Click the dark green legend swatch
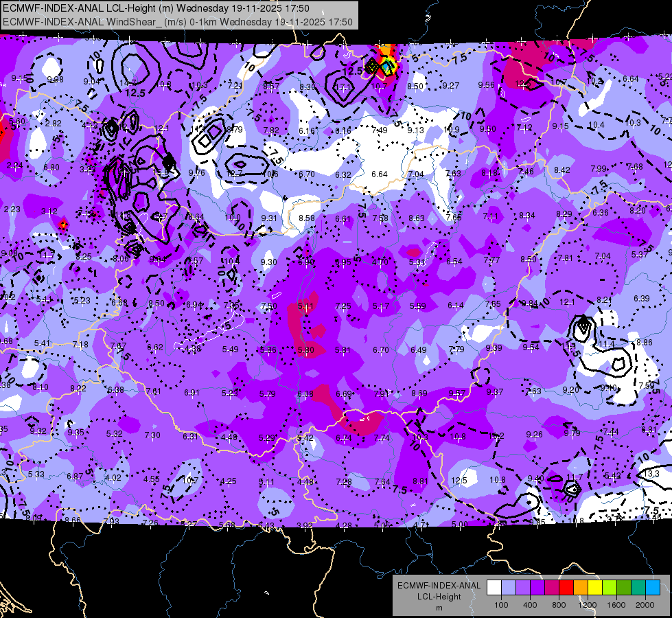The height and width of the screenshot is (618, 672). tap(624, 588)
